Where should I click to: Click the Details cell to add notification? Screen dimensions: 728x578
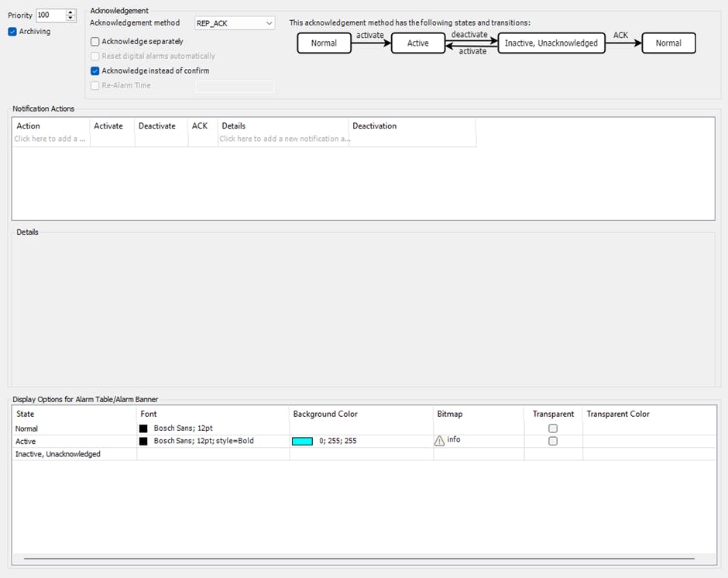pos(283,139)
